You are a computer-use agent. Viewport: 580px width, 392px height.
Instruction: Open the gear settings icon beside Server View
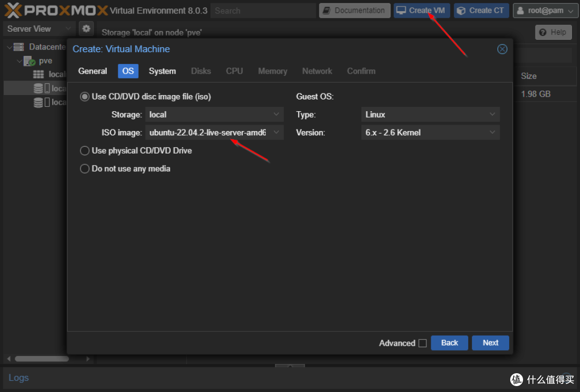click(86, 28)
